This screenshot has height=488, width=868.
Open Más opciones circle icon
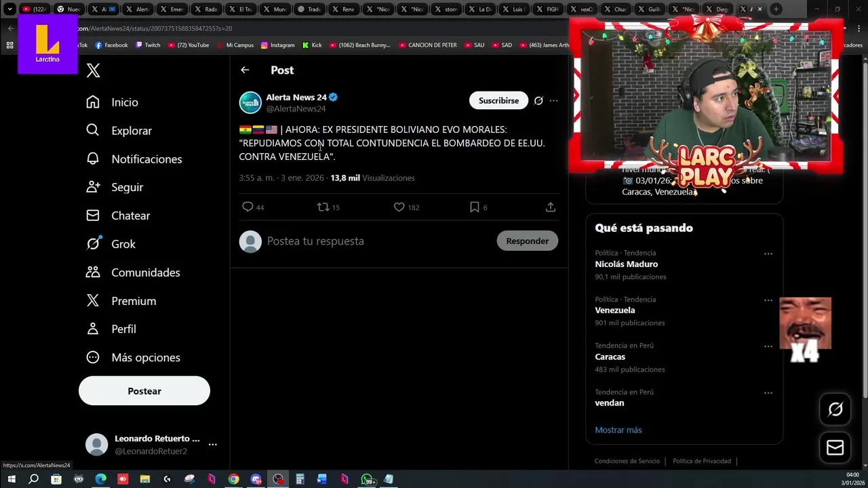(x=93, y=357)
